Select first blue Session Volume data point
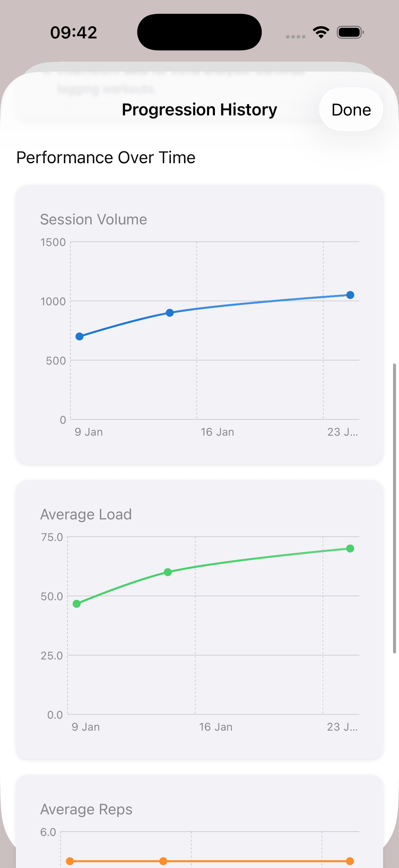 coord(79,336)
